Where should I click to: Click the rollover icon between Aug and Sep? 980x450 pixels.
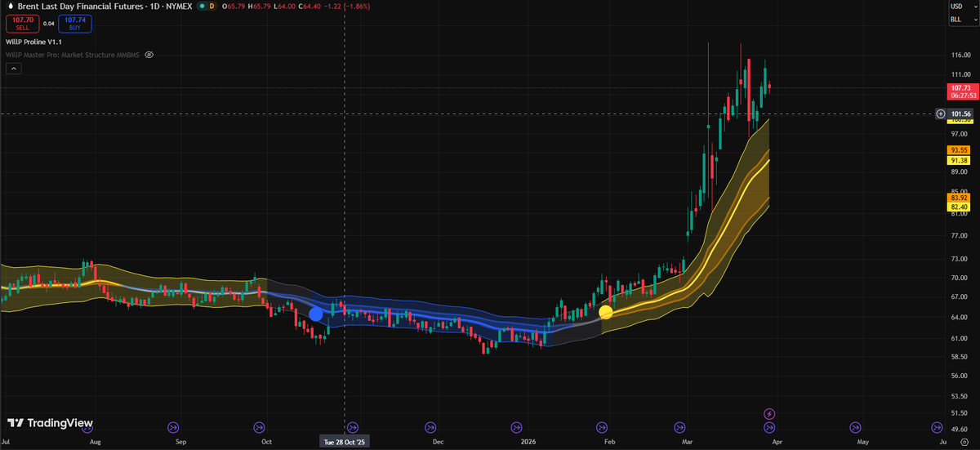(x=173, y=426)
